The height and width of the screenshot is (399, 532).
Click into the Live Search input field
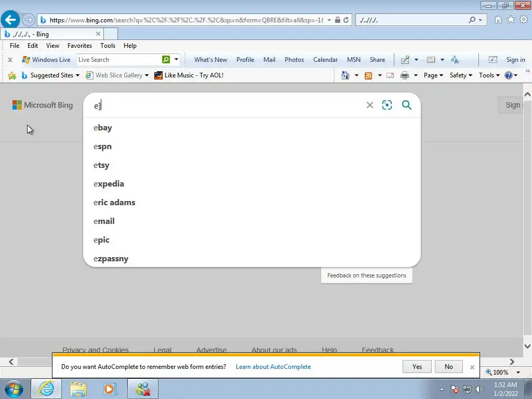(119, 60)
